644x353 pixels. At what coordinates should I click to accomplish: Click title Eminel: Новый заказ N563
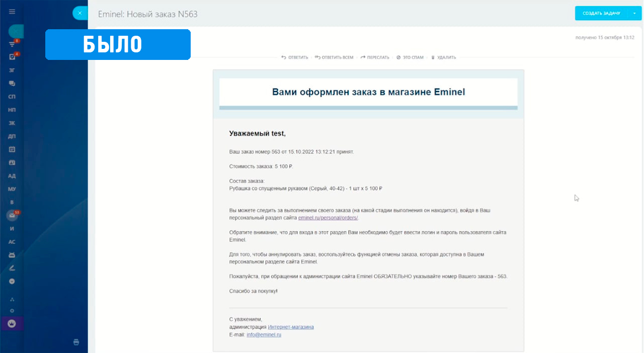[148, 14]
